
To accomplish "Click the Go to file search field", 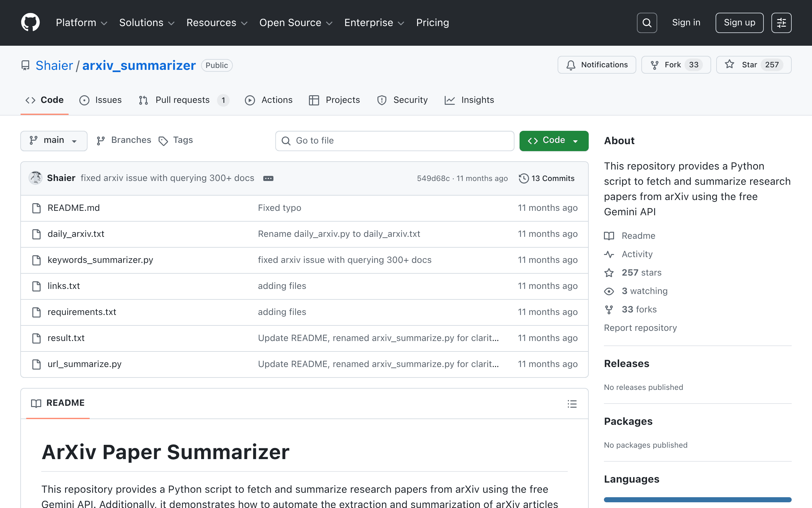I will pos(395,141).
